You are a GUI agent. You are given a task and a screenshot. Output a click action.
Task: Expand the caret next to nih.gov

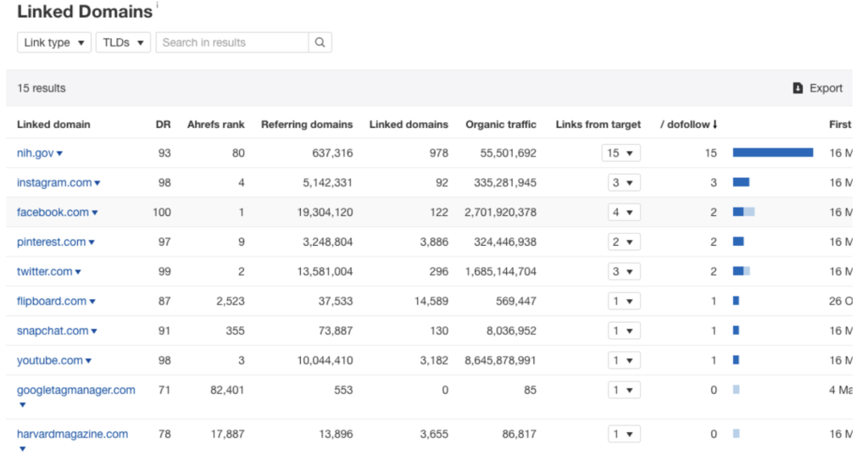pos(60,153)
